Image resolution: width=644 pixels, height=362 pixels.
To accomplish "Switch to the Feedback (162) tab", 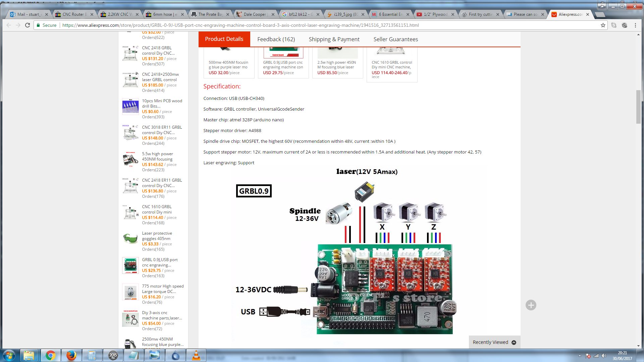I will tap(276, 39).
